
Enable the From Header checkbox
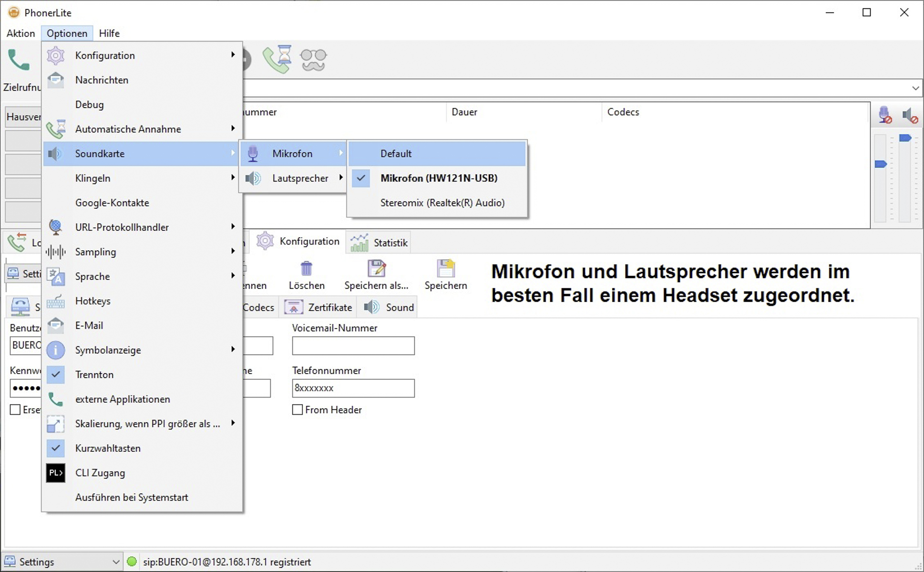point(298,410)
